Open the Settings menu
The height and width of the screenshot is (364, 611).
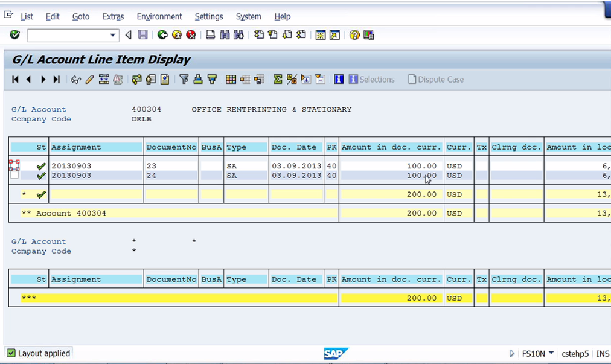coord(209,16)
